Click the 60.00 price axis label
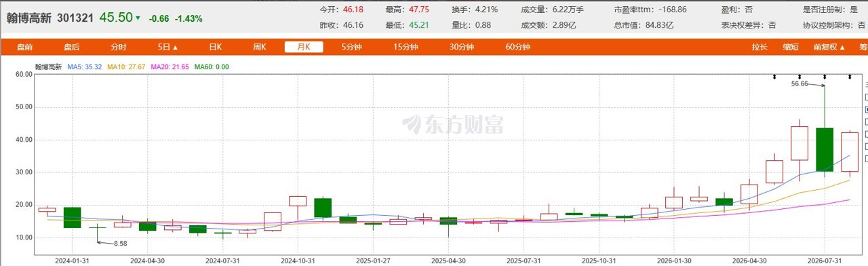Image resolution: width=868 pixels, height=266 pixels. coord(23,75)
